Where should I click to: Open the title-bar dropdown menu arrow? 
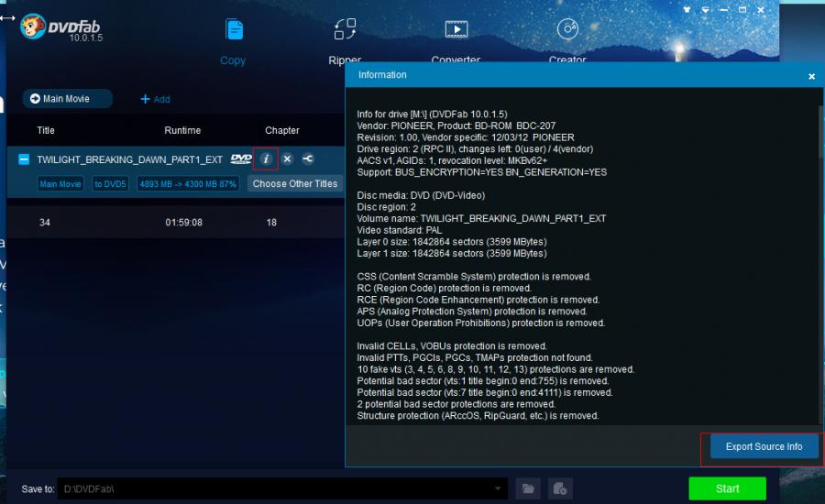click(x=705, y=9)
